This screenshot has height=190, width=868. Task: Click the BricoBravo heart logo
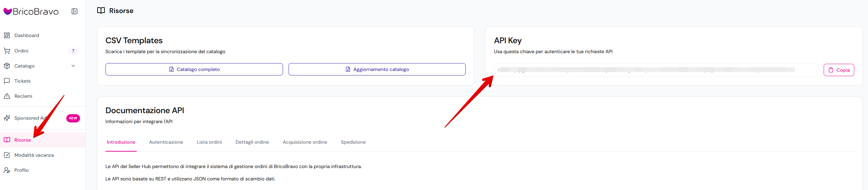pos(8,11)
